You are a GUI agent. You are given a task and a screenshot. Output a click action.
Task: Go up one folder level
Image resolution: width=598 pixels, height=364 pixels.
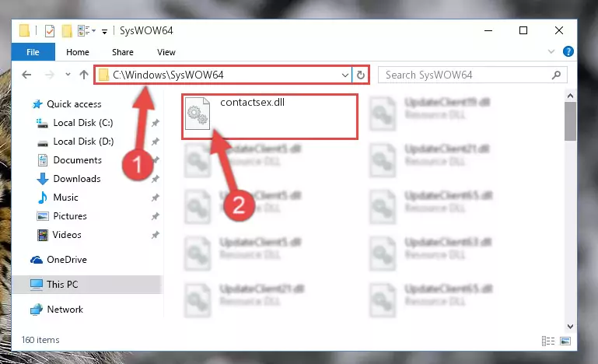(84, 75)
